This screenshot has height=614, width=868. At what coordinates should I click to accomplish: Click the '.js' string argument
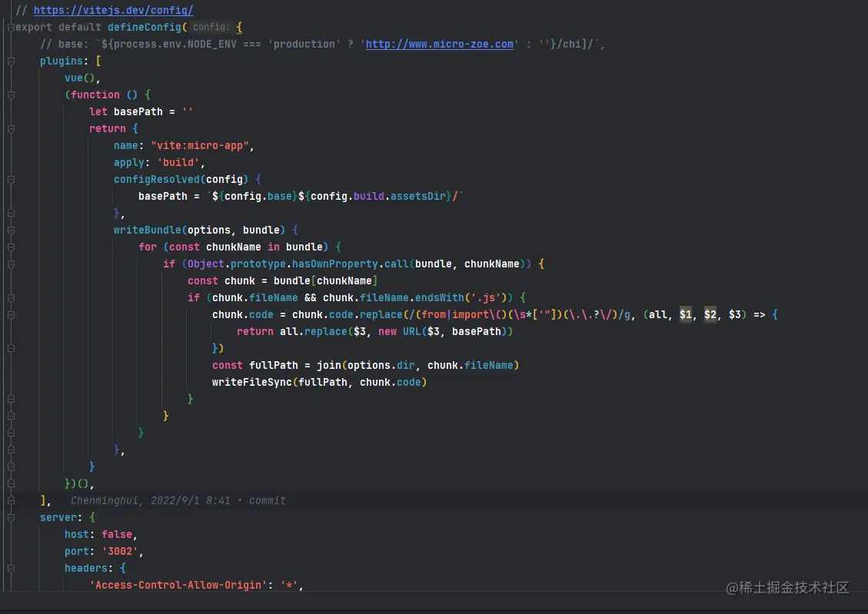tap(485, 297)
